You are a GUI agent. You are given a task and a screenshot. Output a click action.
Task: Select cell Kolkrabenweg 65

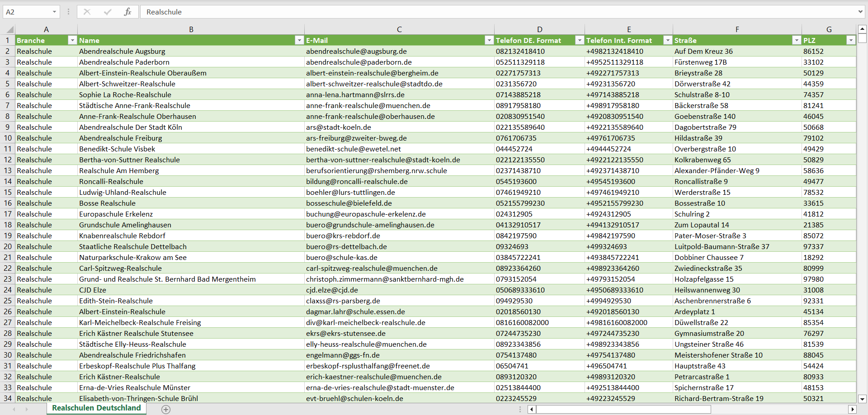point(737,160)
